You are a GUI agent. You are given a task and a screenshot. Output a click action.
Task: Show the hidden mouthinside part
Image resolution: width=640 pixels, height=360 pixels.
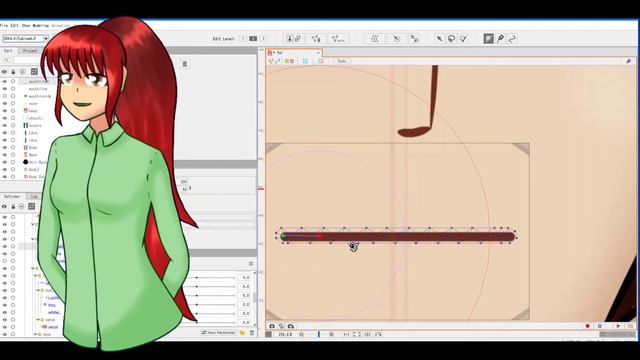4,96
